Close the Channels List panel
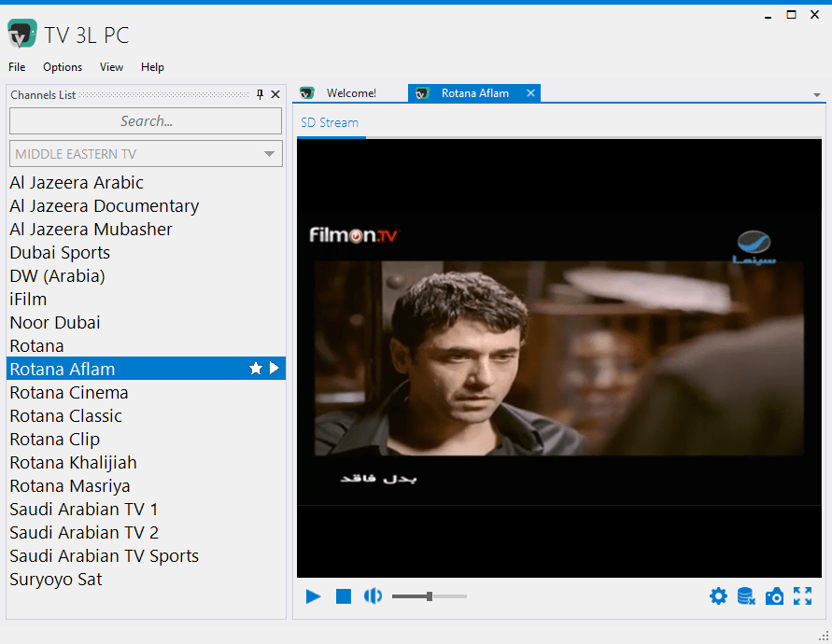 click(275, 94)
